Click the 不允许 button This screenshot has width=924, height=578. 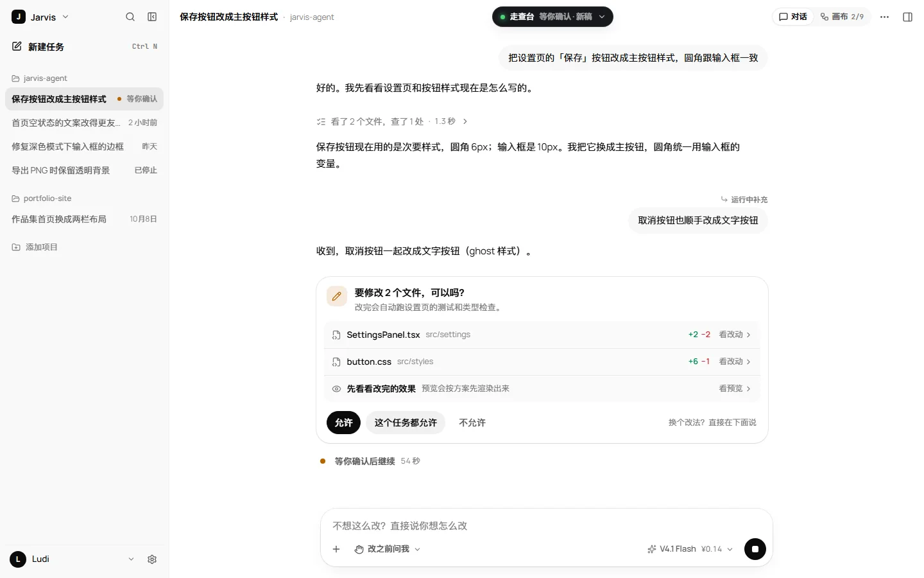point(472,423)
